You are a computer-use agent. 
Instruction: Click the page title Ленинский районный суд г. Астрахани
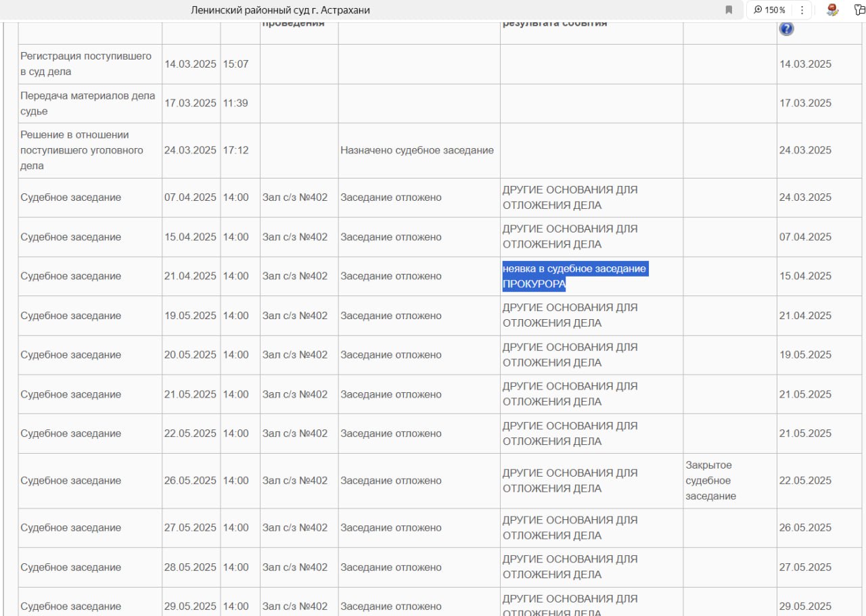pyautogui.click(x=280, y=10)
